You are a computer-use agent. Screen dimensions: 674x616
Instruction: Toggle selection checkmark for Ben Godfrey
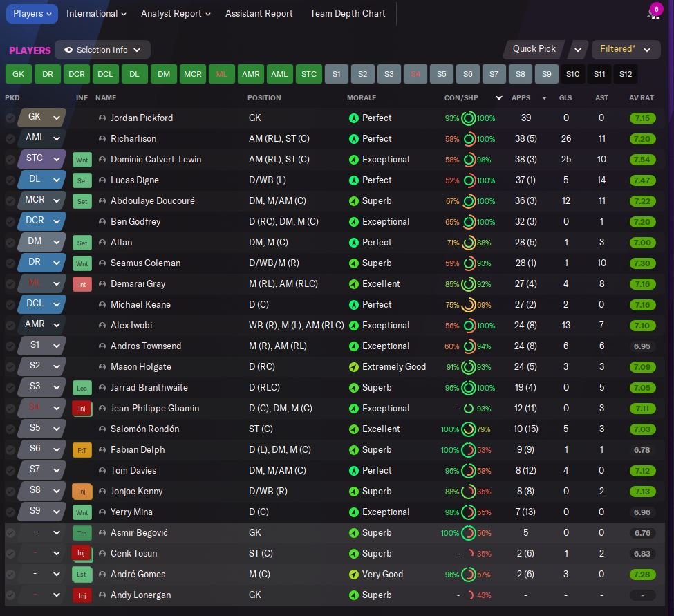coord(10,222)
